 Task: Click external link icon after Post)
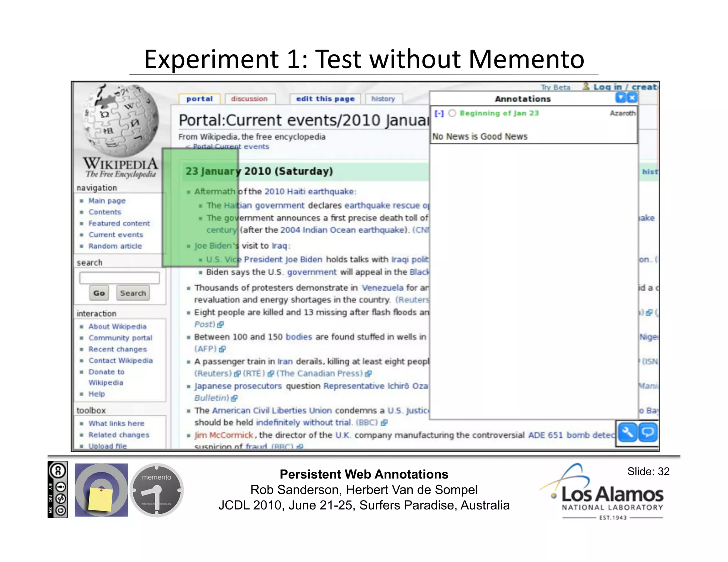[220, 324]
